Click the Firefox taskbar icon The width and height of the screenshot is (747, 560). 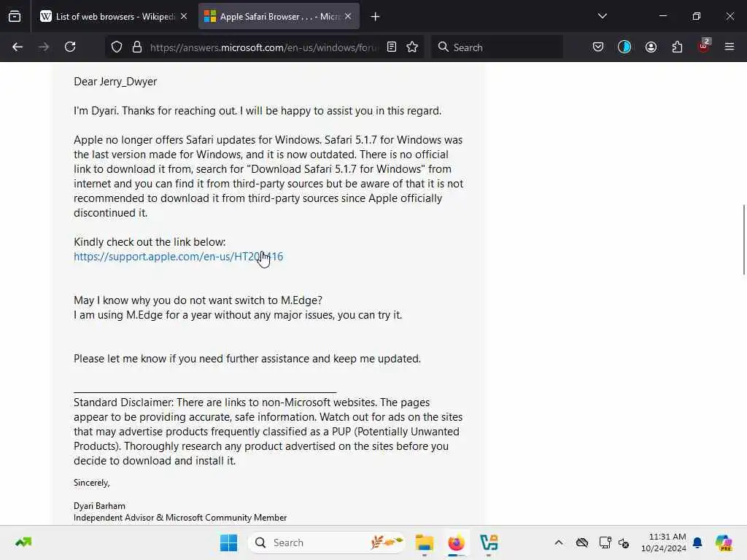457,542
